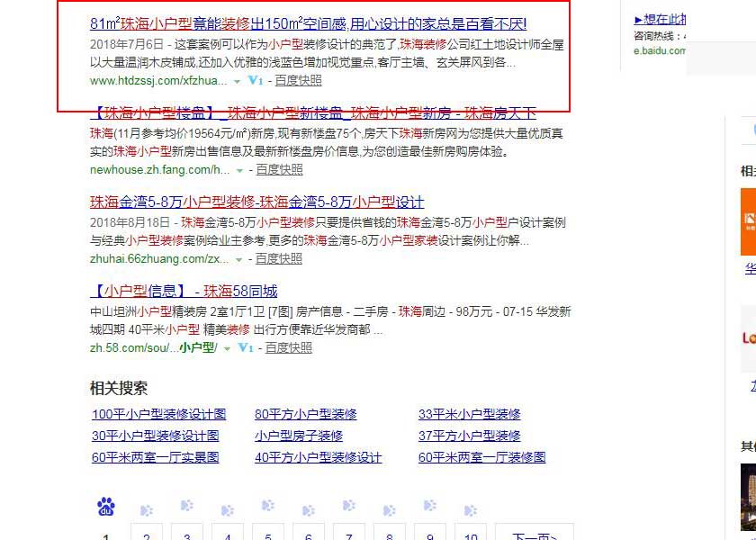Open the V1 verified badge after www.htdzssj.com
The width and height of the screenshot is (756, 540).
point(256,80)
